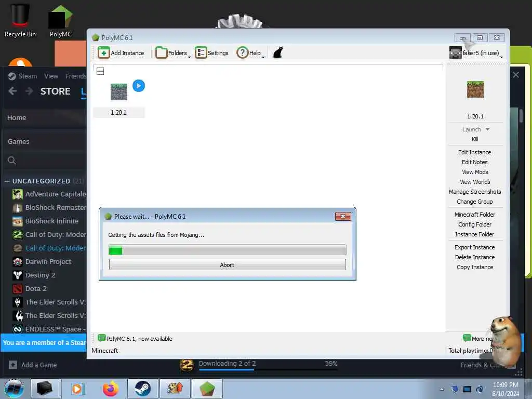
Task: Switch to PolyMC taskbar button
Action: [x=207, y=389]
